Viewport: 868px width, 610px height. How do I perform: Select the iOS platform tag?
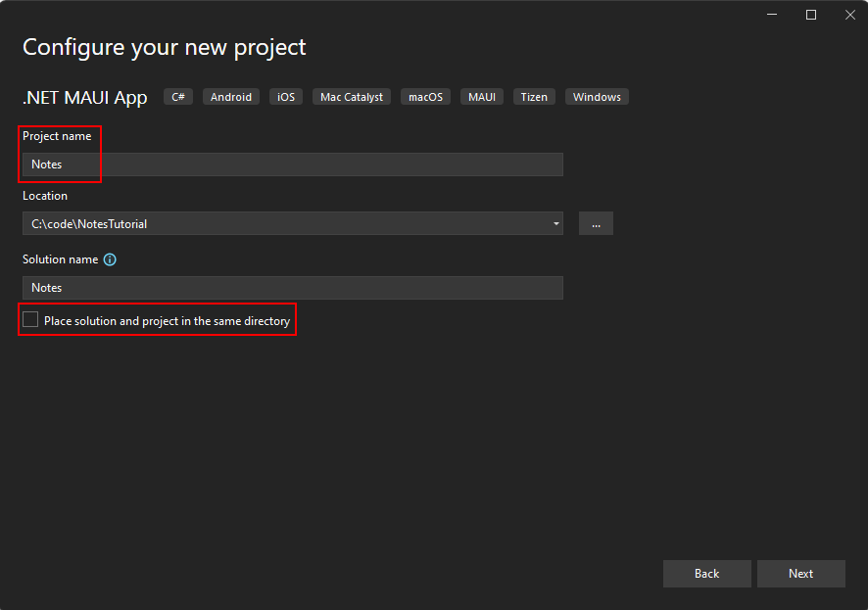(285, 96)
